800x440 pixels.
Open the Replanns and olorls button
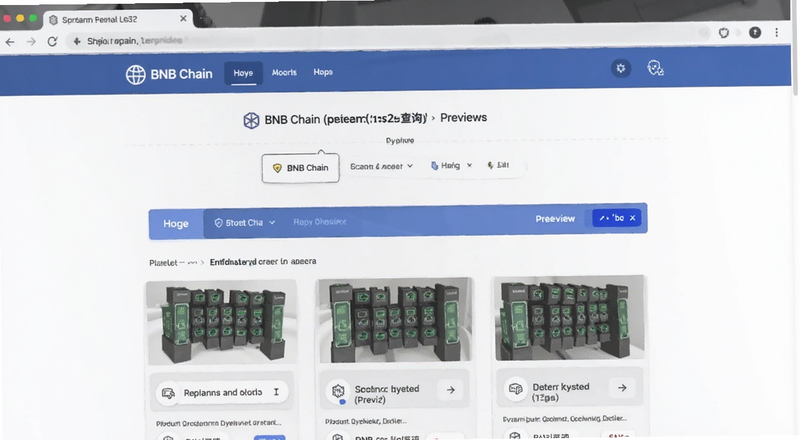click(222, 393)
